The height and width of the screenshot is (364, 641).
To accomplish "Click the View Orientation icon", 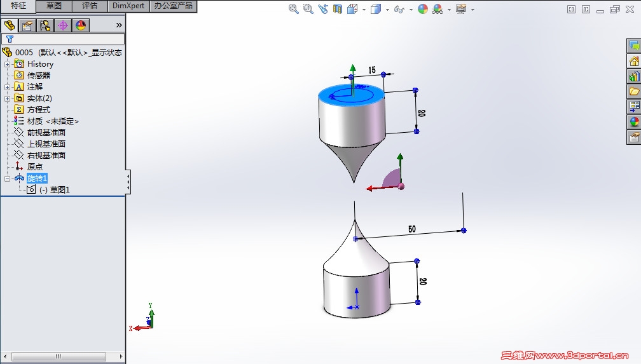I will pyautogui.click(x=352, y=9).
